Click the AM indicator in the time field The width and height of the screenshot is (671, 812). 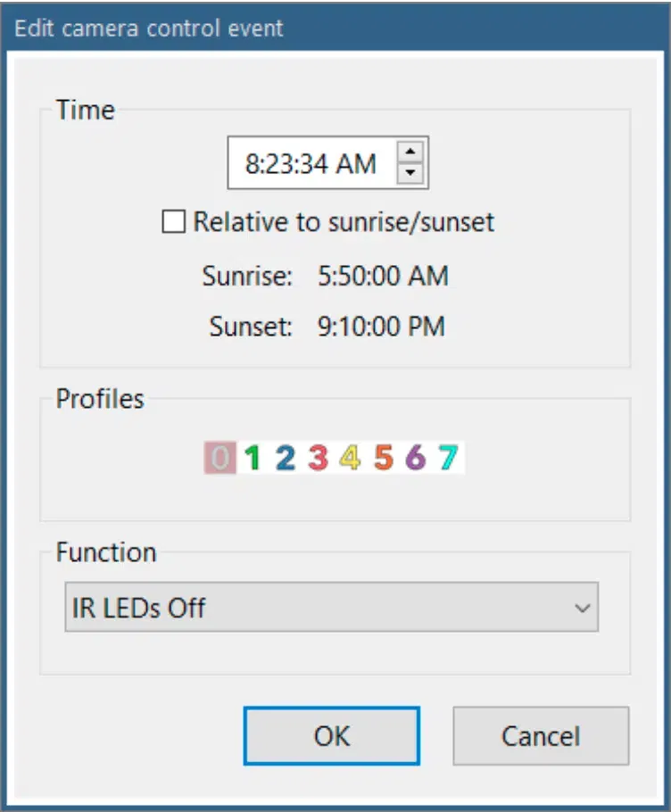pyautogui.click(x=357, y=164)
